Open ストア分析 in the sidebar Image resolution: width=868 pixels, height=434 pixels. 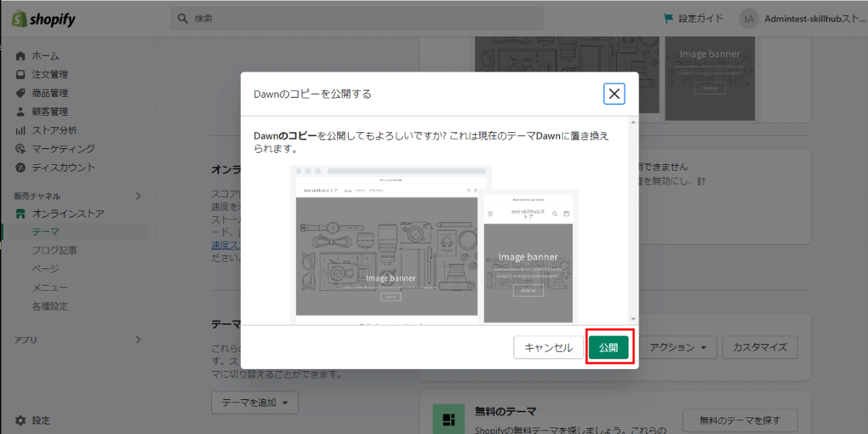click(54, 130)
